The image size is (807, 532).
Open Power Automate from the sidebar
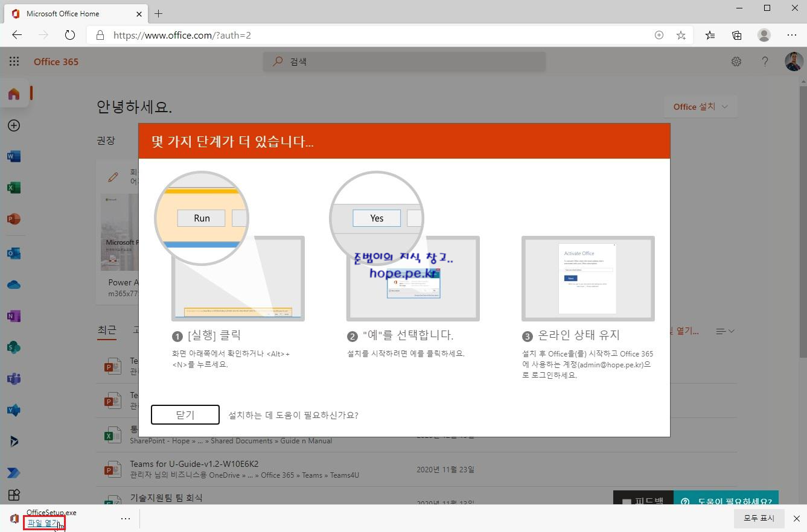click(x=14, y=473)
